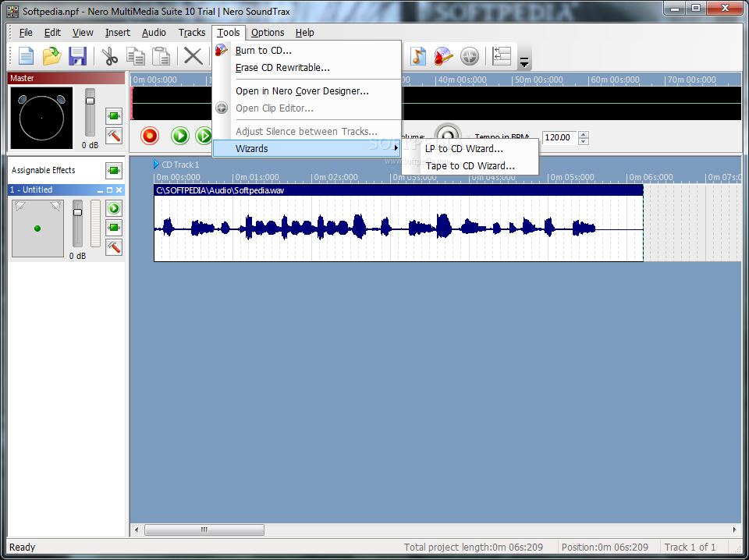The image size is (749, 560).
Task: Click 'Track 1 of 1' in status bar
Action: [690, 547]
